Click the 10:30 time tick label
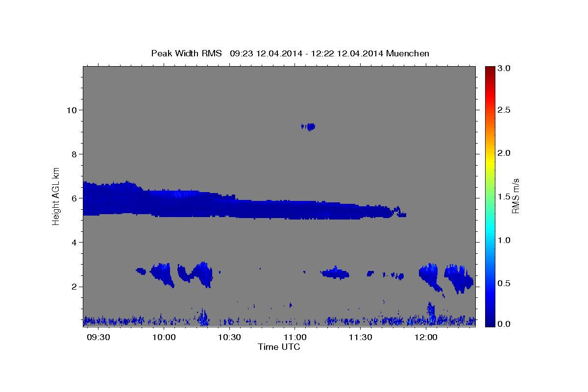The width and height of the screenshot is (588, 392). [x=229, y=338]
